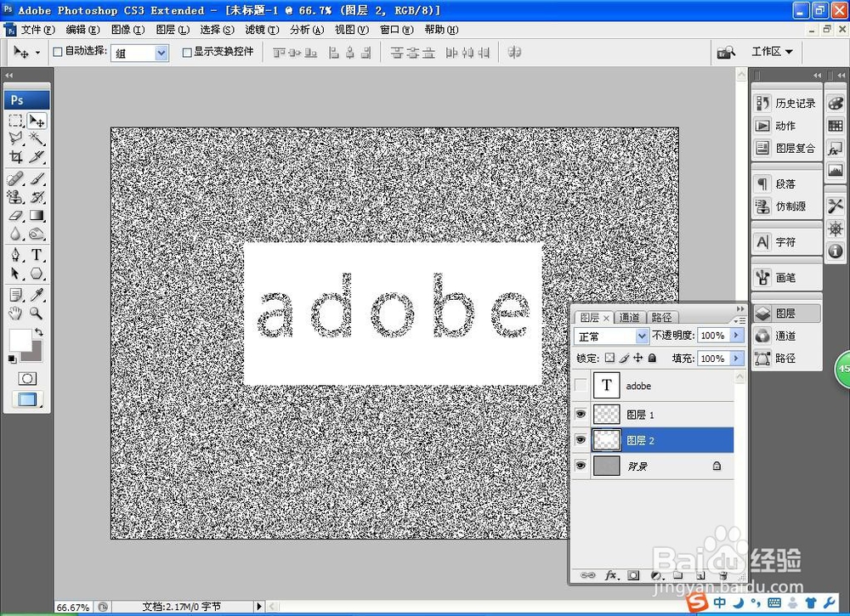Screen dimensions: 850x616
Task: Hide 图层 2 with its eye icon
Action: [581, 440]
